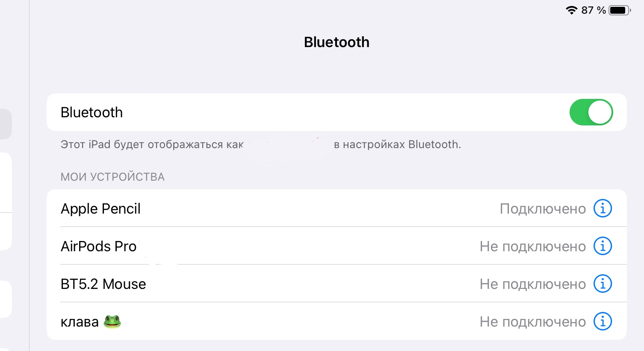644x351 pixels.
Task: Click Не подключено status for AirPods Pro
Action: coord(532,247)
